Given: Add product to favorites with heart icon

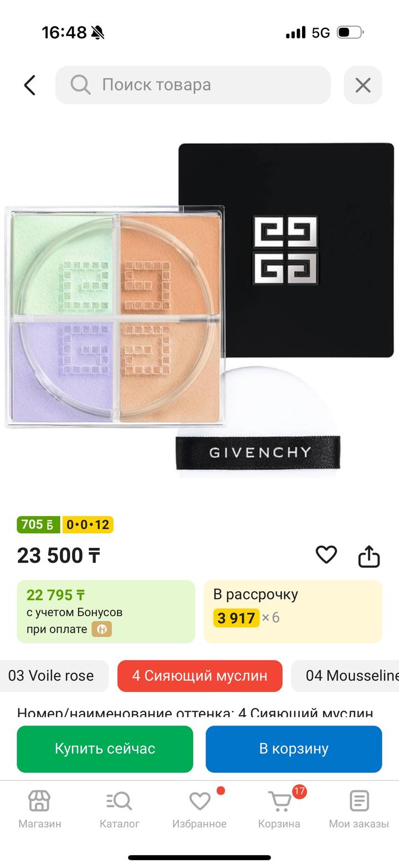Looking at the screenshot, I should pos(326,555).
